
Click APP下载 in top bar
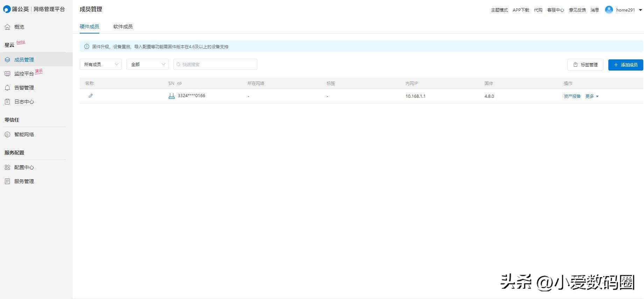(x=521, y=10)
